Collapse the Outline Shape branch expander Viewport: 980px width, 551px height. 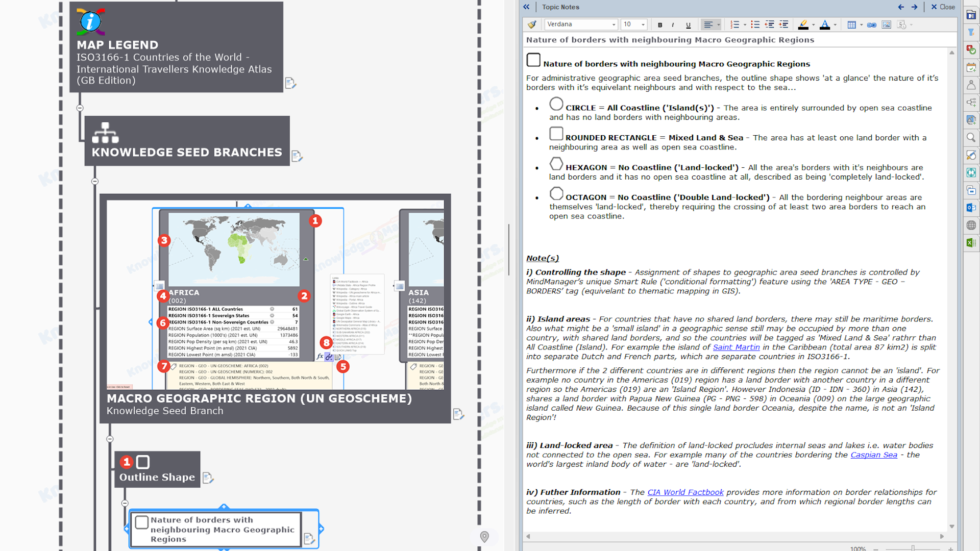coord(125,504)
